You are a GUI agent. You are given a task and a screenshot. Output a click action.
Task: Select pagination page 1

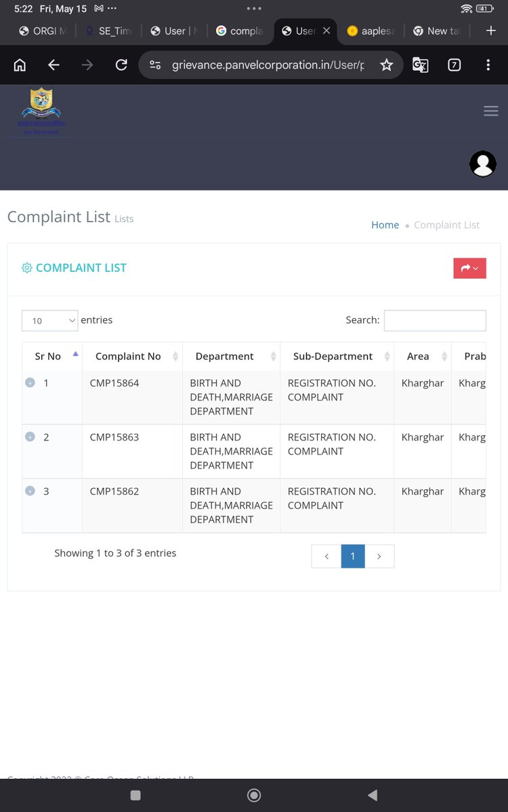pos(352,556)
